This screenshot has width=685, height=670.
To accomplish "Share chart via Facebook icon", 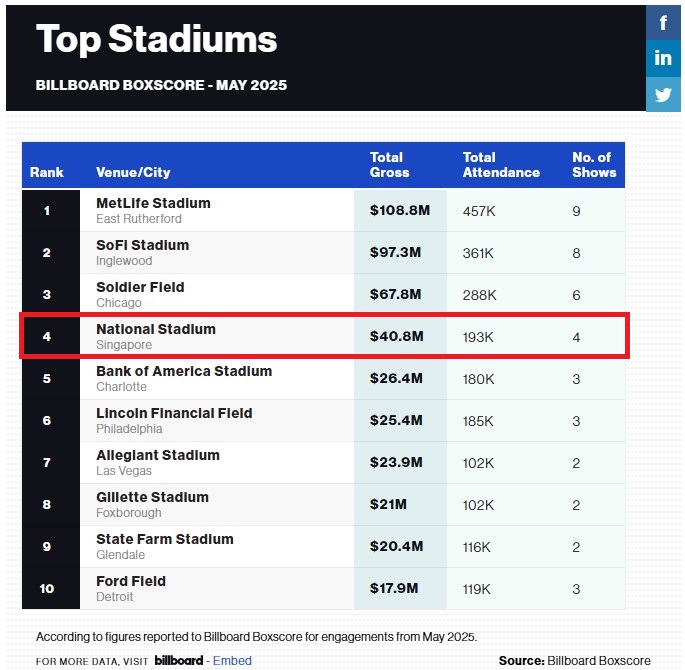I will click(x=663, y=22).
